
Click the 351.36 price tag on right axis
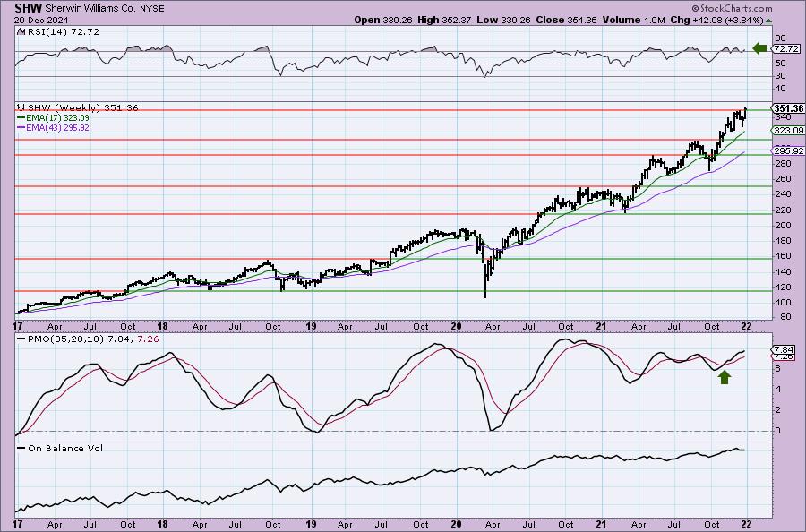pos(788,108)
